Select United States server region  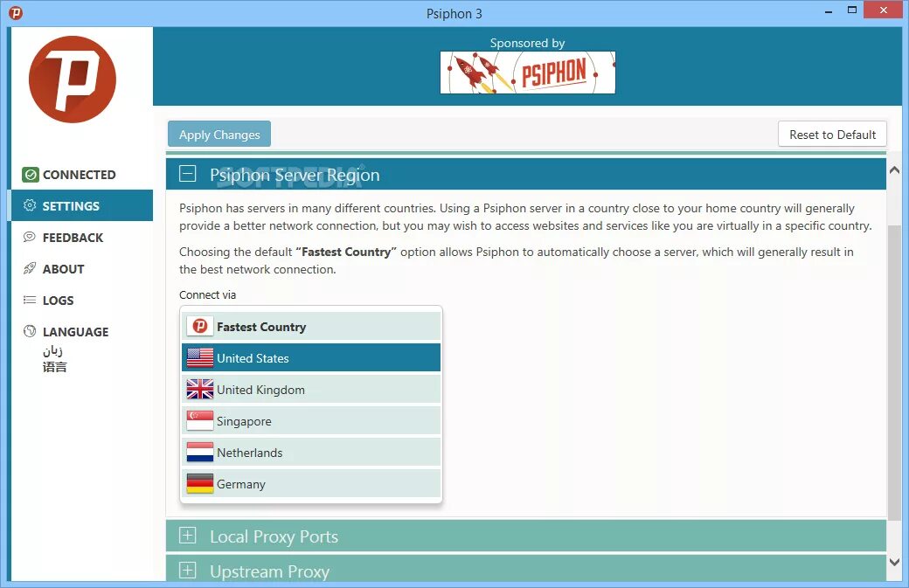[311, 357]
